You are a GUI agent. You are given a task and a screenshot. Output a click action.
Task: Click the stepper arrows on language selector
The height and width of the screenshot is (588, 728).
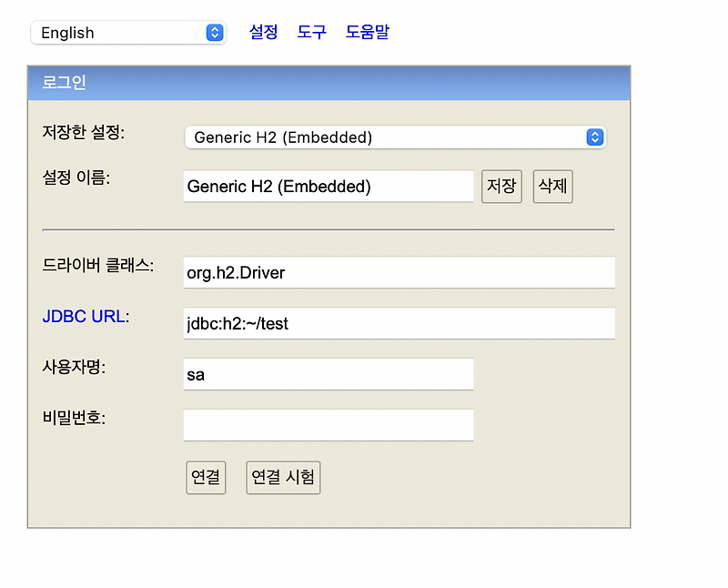216,32
